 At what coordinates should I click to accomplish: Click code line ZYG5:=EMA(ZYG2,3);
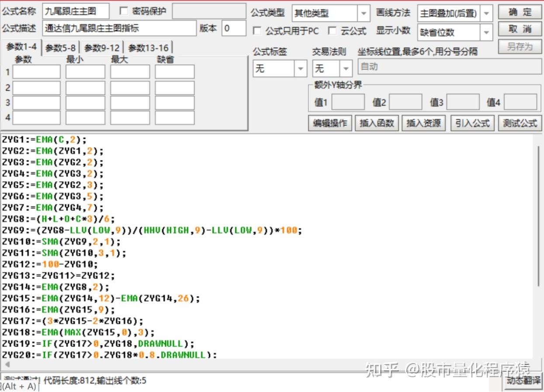(53, 185)
